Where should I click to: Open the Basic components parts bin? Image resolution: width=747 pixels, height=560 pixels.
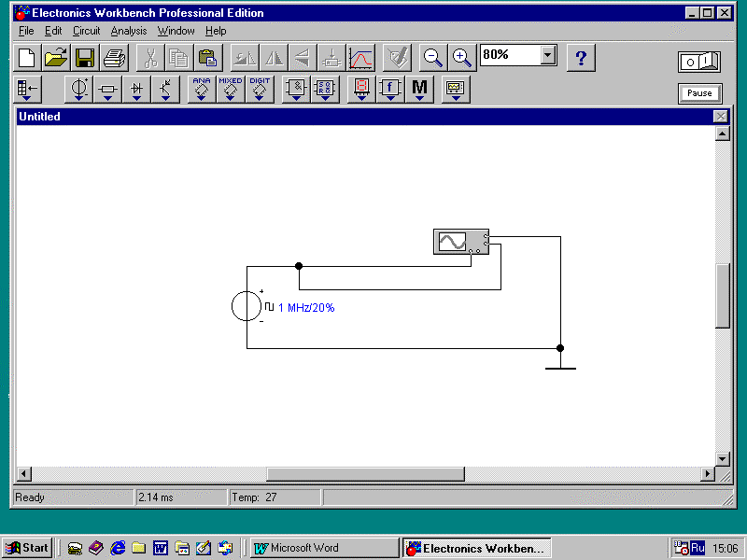(108, 89)
